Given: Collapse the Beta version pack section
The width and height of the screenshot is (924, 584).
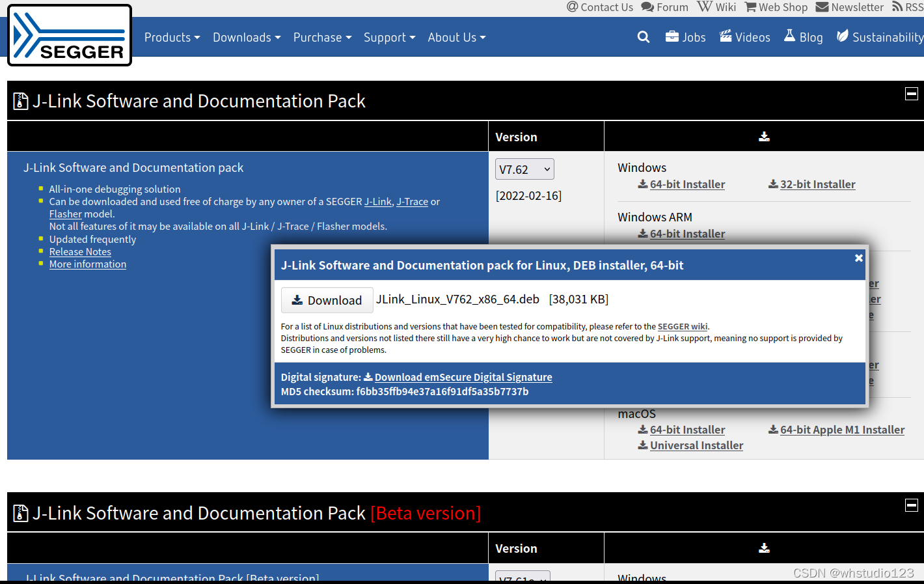Looking at the screenshot, I should [912, 505].
